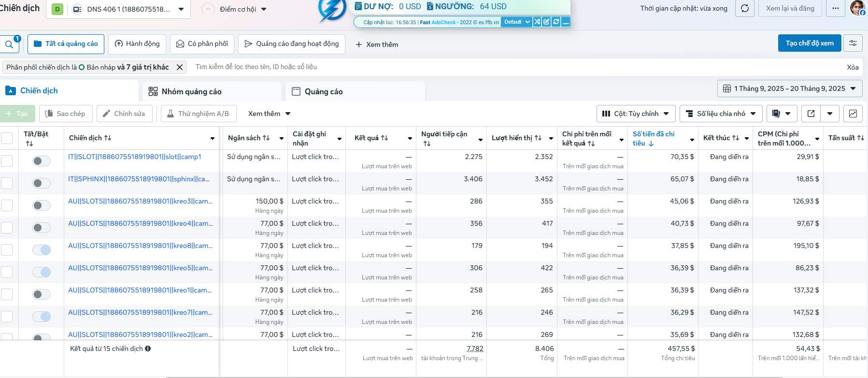Viewport: 868px width, 378px height.
Task: Sort by Ngân sách column arrows
Action: pos(266,138)
